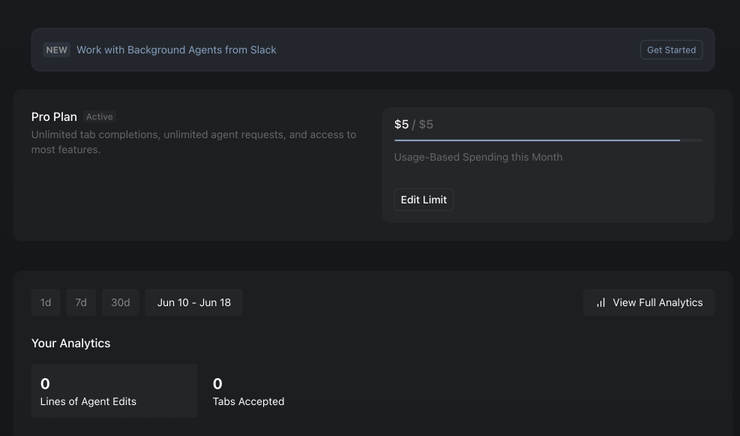Viewport: 740px width, 436px height.
Task: Select the 30d time range
Action: (120, 302)
